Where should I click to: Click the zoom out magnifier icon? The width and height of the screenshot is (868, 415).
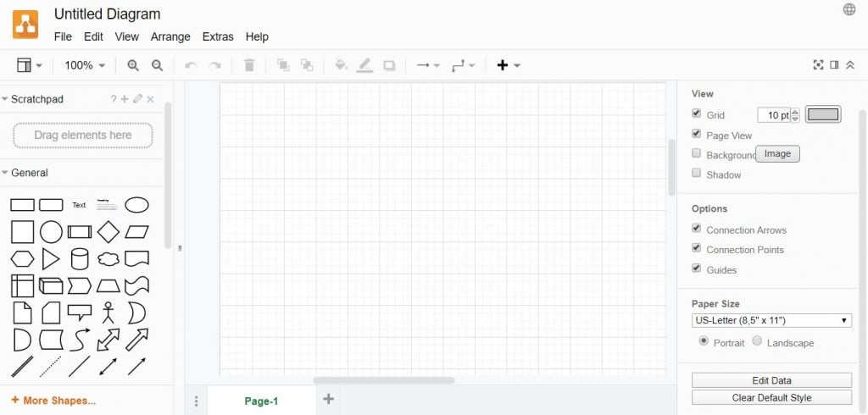point(157,65)
